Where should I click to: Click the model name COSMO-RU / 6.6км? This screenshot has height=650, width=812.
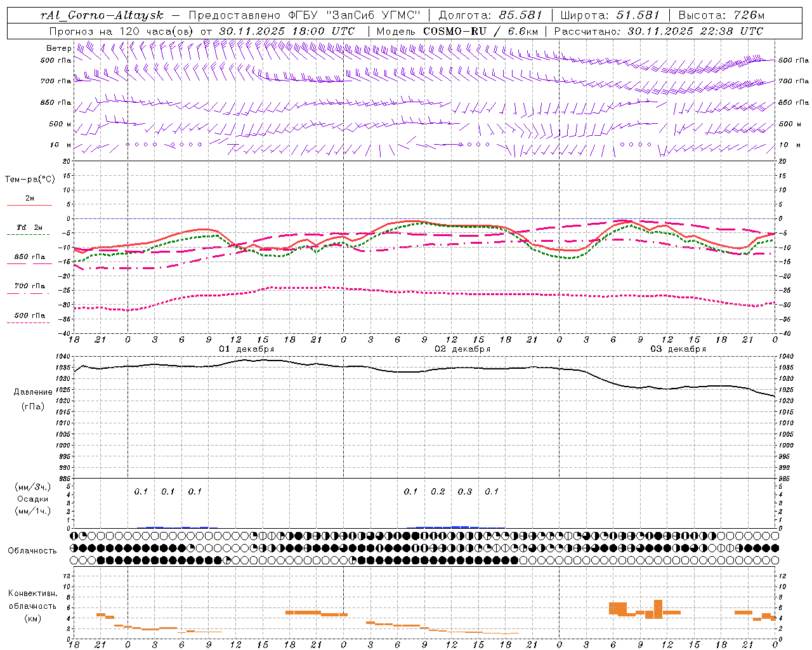point(480,31)
